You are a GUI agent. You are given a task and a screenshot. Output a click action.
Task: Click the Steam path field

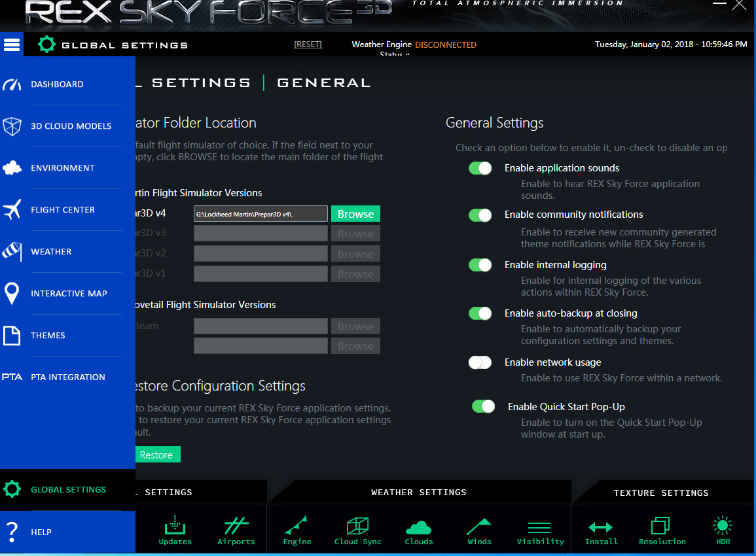point(261,326)
